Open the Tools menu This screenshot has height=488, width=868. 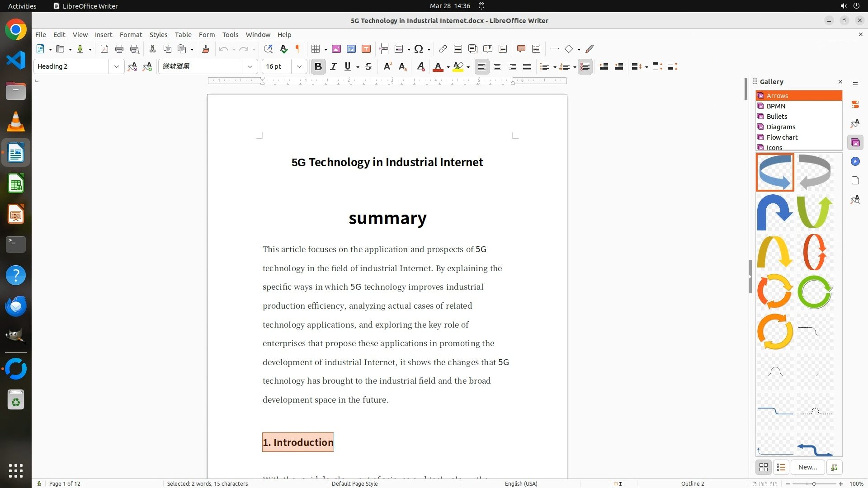coord(230,34)
